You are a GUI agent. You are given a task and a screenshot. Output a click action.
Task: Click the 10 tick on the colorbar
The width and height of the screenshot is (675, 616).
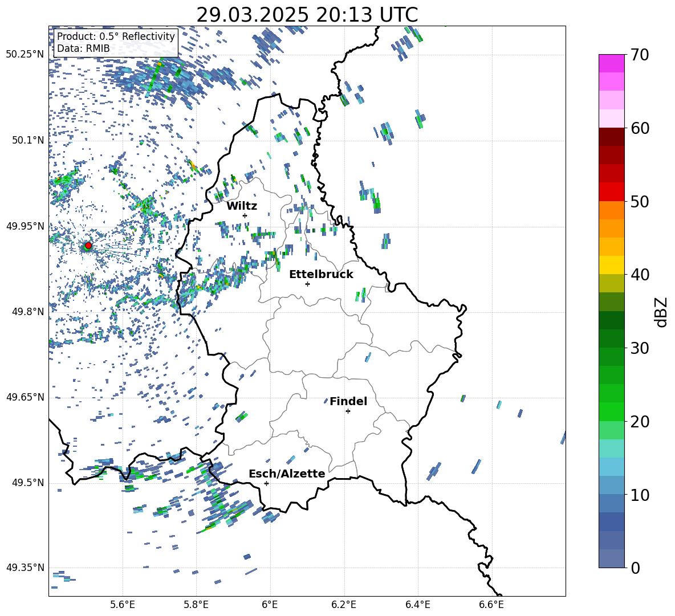tap(640, 495)
